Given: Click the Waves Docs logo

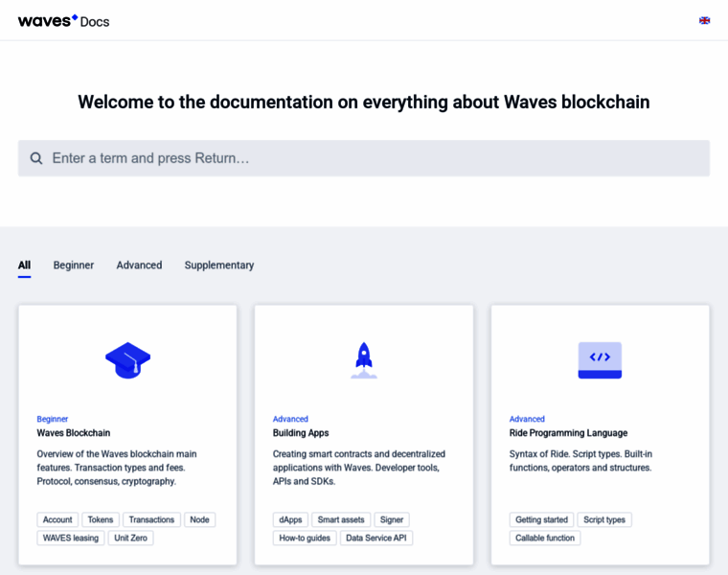Looking at the screenshot, I should tap(63, 21).
